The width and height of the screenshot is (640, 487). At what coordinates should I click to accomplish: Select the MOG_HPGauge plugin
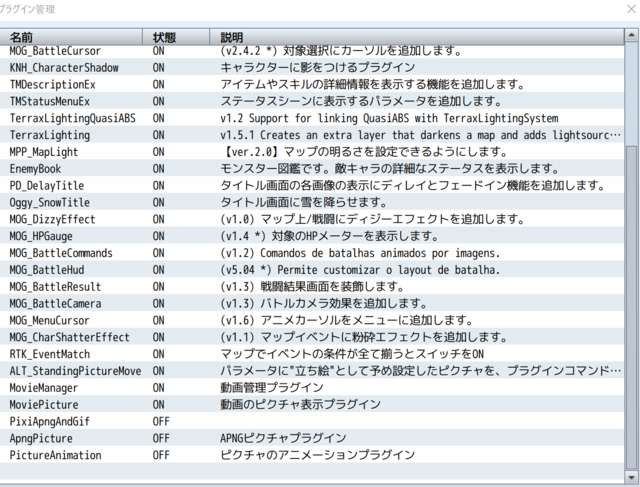coord(41,236)
